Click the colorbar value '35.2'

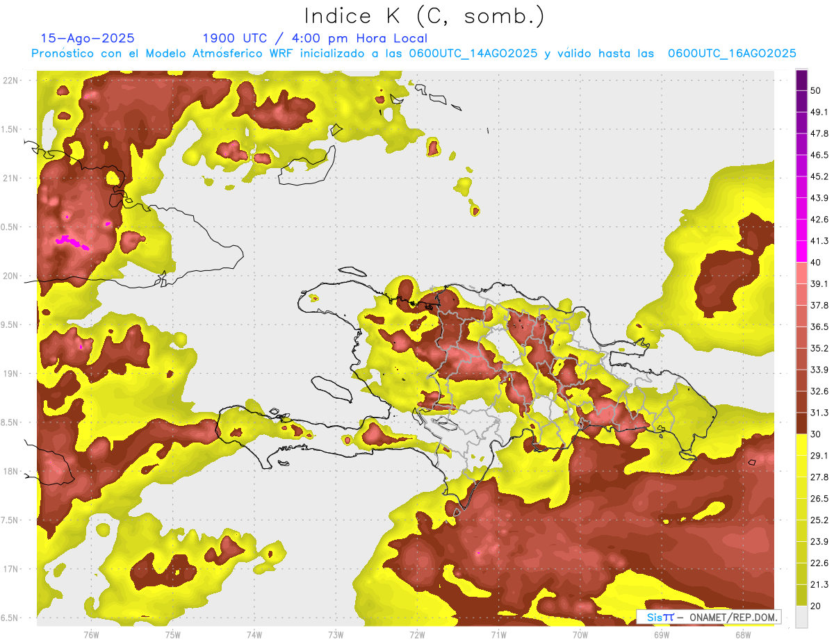point(819,348)
